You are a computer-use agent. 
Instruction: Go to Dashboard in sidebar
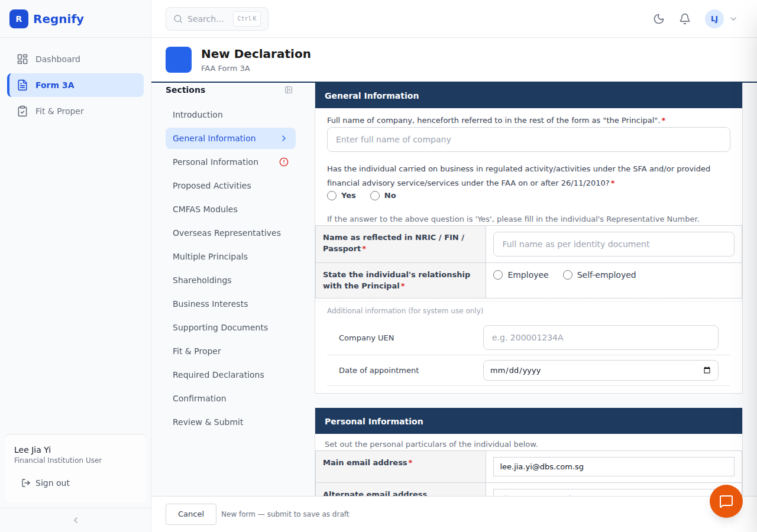coord(76,59)
